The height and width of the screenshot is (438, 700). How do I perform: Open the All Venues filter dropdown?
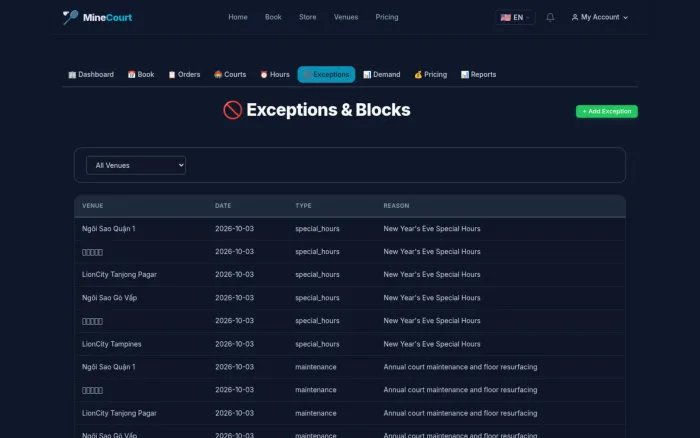pos(136,165)
